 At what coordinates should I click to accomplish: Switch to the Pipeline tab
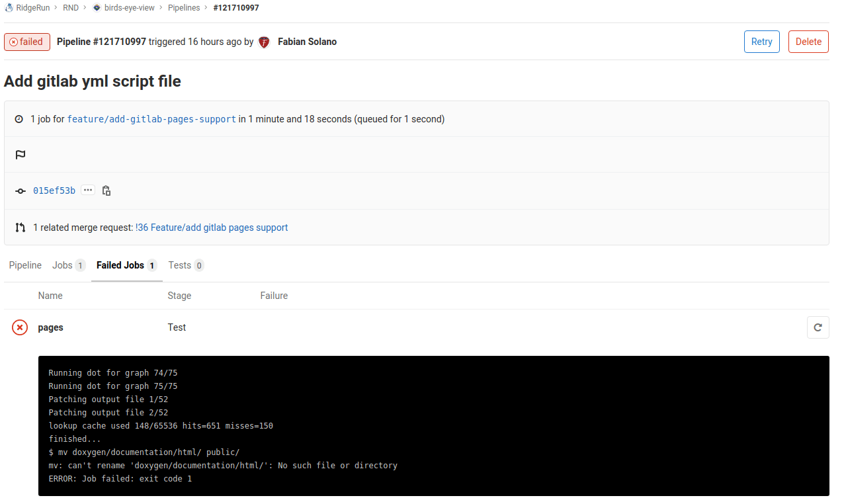[24, 265]
